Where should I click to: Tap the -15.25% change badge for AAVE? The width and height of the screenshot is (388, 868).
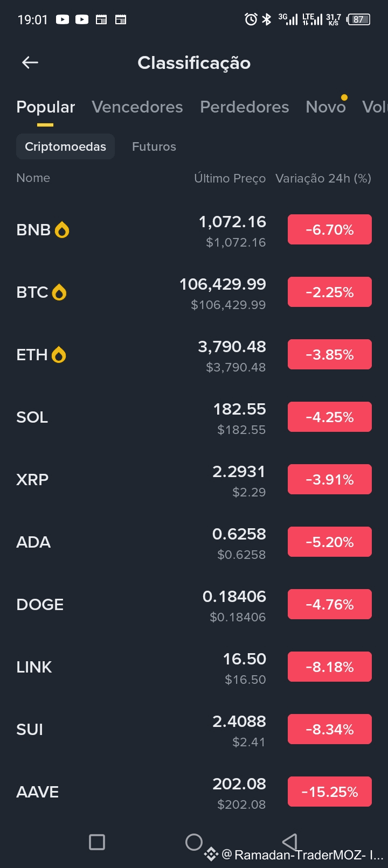click(x=330, y=792)
